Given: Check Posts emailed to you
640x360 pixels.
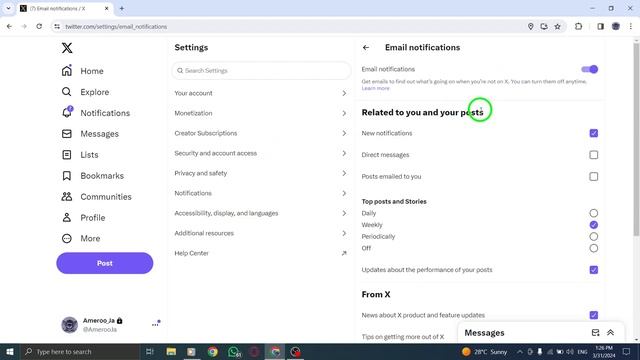Looking at the screenshot, I should (593, 176).
